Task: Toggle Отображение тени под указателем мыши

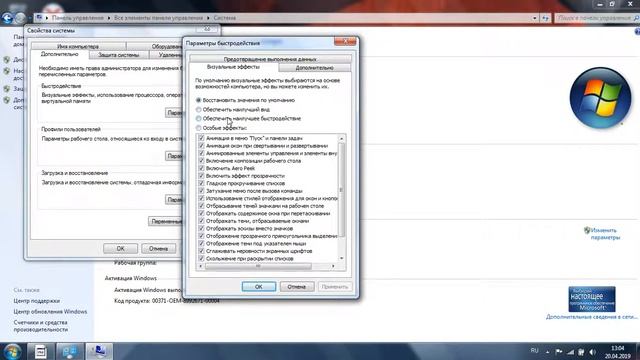Action: coord(201,243)
